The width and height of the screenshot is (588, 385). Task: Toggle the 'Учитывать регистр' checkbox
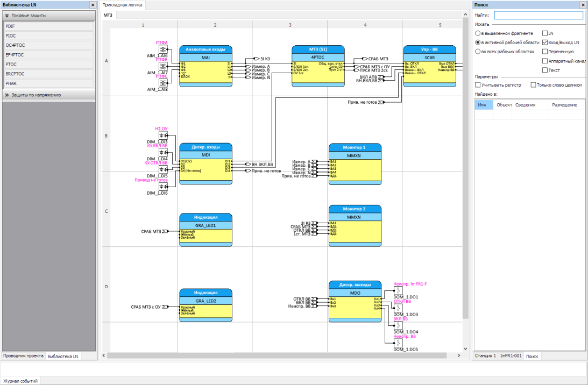478,85
